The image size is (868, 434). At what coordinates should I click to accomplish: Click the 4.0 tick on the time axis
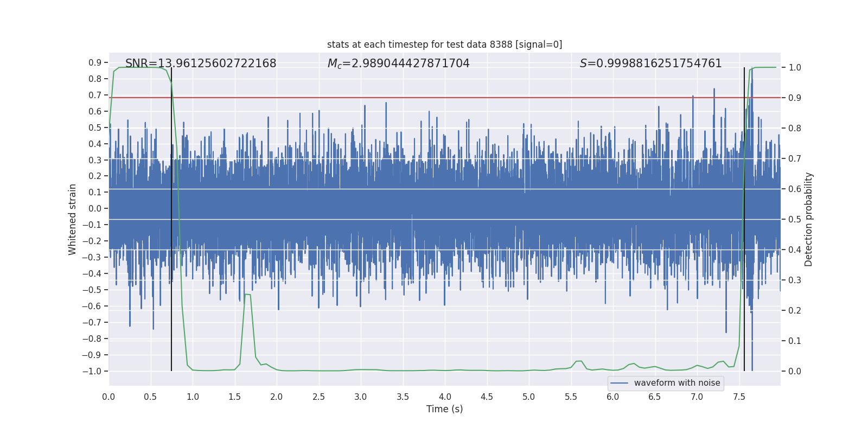click(x=445, y=397)
